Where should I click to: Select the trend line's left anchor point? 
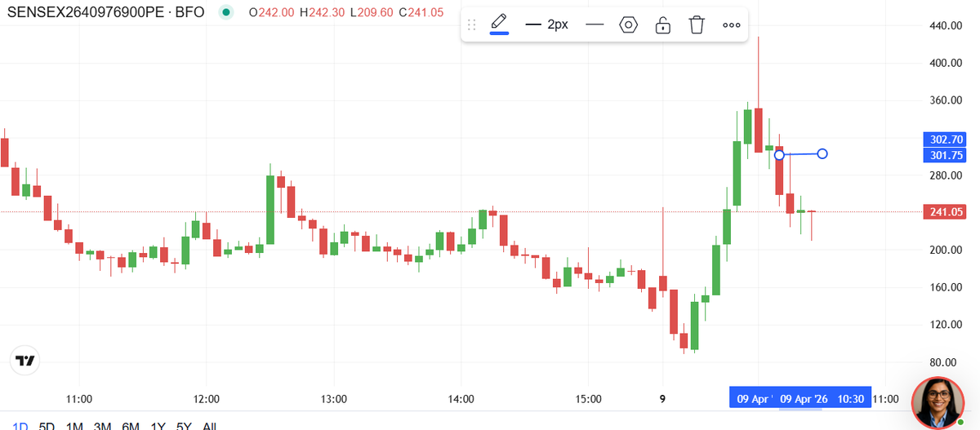click(x=779, y=155)
